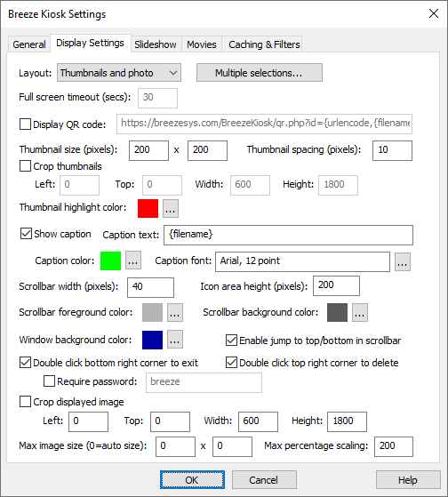
Task: Edit the Max percentage scaling field
Action: pos(394,446)
